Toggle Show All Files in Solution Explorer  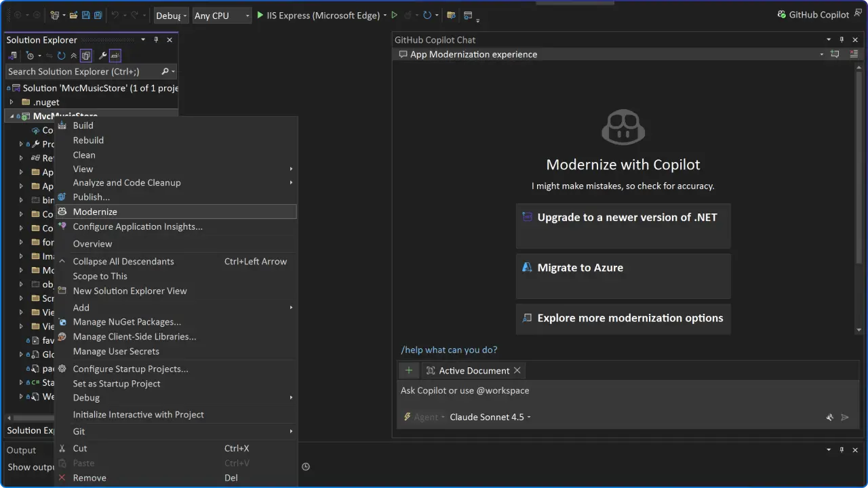pyautogui.click(x=85, y=56)
